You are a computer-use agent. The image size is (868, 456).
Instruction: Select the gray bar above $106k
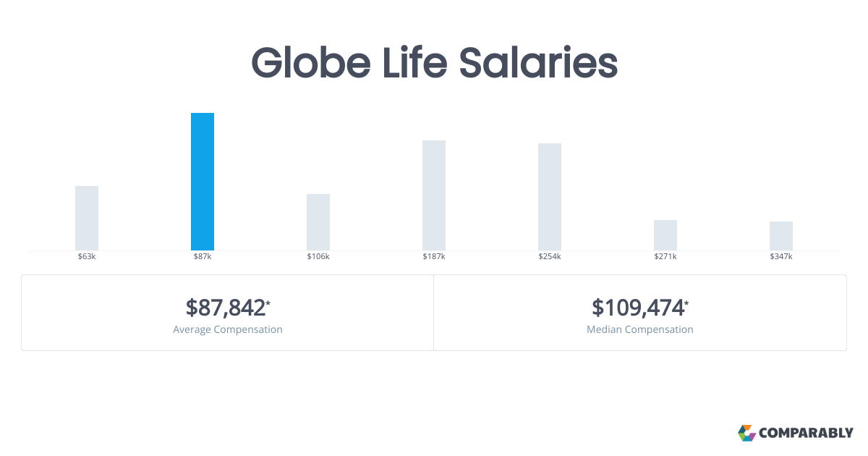click(x=318, y=222)
